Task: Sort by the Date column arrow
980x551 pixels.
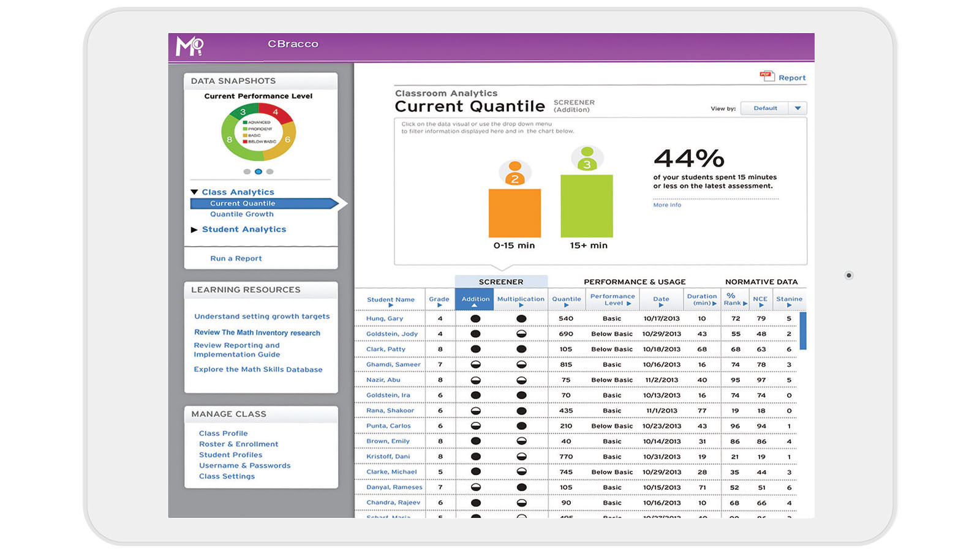Action: click(661, 304)
